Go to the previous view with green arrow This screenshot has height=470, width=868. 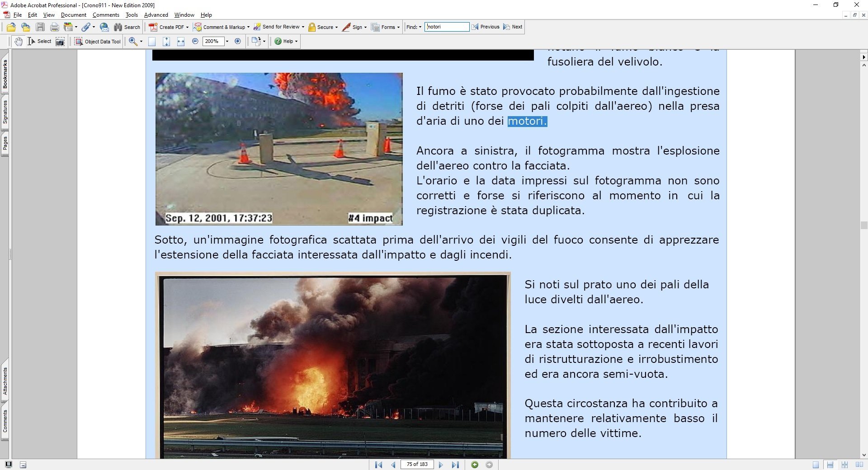475,465
